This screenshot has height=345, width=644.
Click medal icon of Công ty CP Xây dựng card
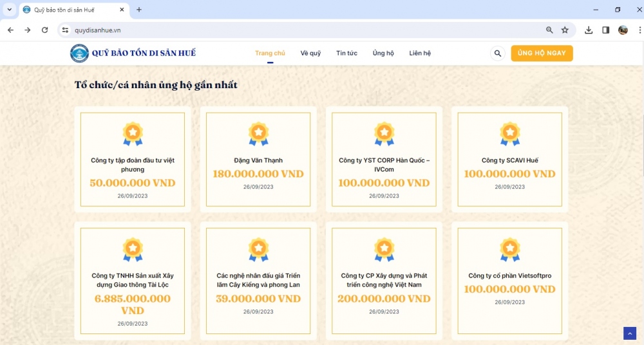coord(384,249)
